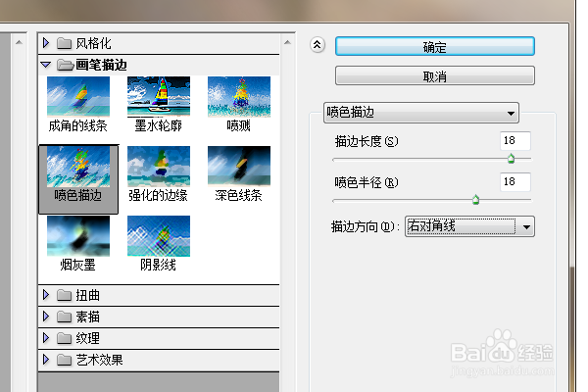Open the 描边方向 右对角线 dropdown
This screenshot has height=392, width=588.
coord(469,226)
